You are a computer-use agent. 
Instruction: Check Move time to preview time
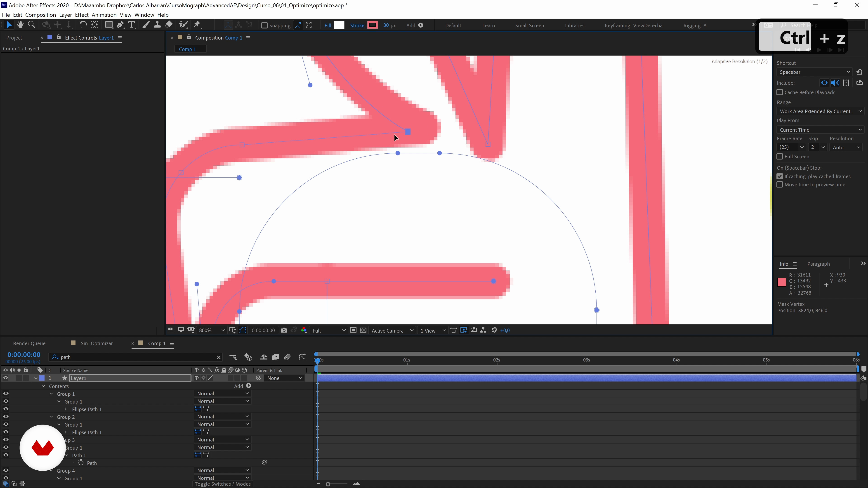(780, 185)
